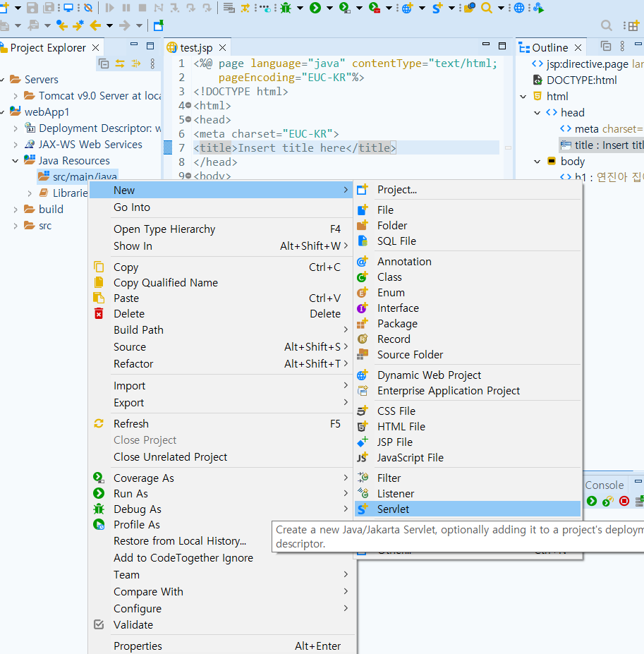Choose Listener in the New submenu
Image resolution: width=644 pixels, height=654 pixels.
pyautogui.click(x=468, y=494)
